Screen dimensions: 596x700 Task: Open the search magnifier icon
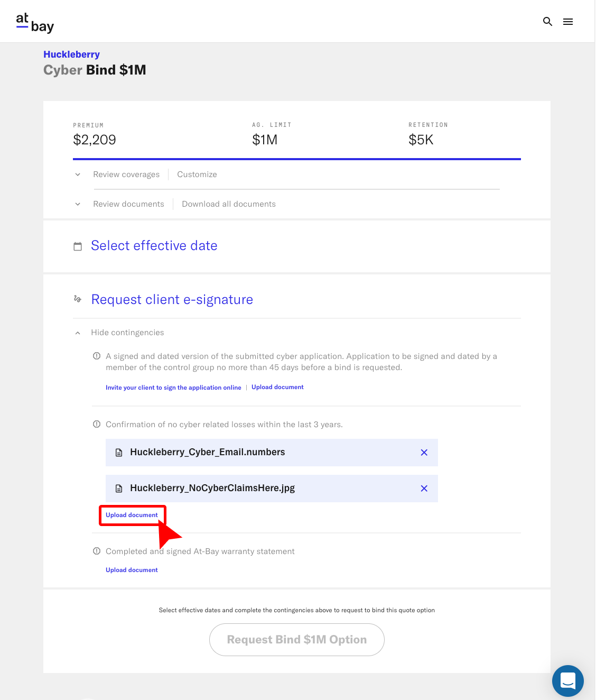pyautogui.click(x=547, y=22)
